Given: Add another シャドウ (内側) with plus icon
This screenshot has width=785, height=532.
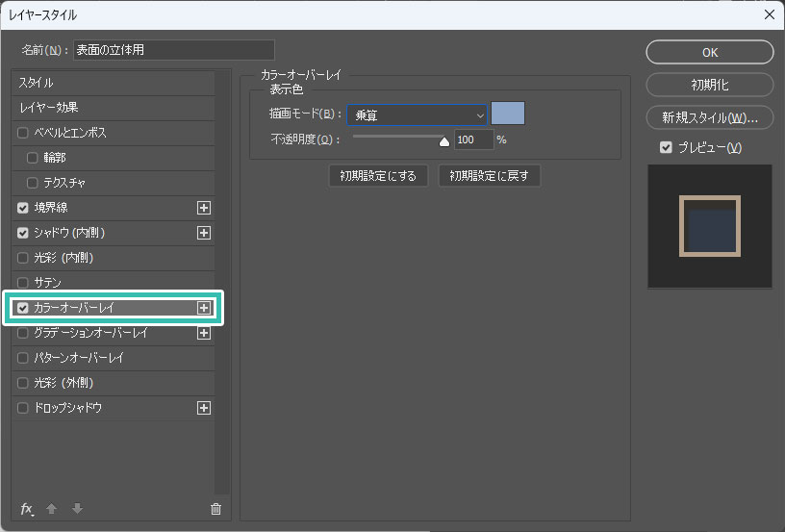Looking at the screenshot, I should [204, 233].
